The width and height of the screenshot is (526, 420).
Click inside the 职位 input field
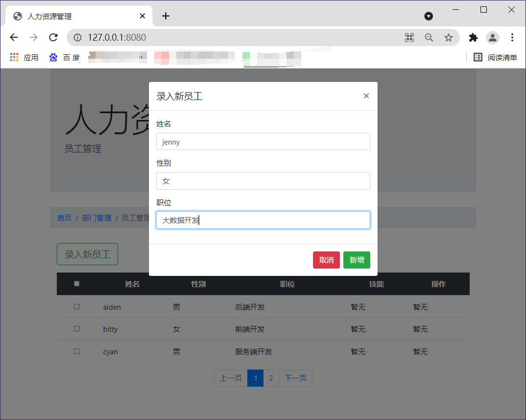[x=263, y=220]
